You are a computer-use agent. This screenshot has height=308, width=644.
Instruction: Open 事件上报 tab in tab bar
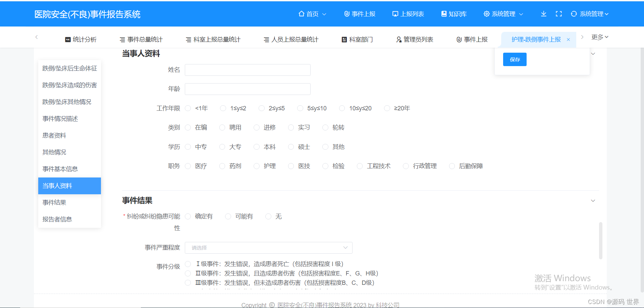pyautogui.click(x=472, y=40)
